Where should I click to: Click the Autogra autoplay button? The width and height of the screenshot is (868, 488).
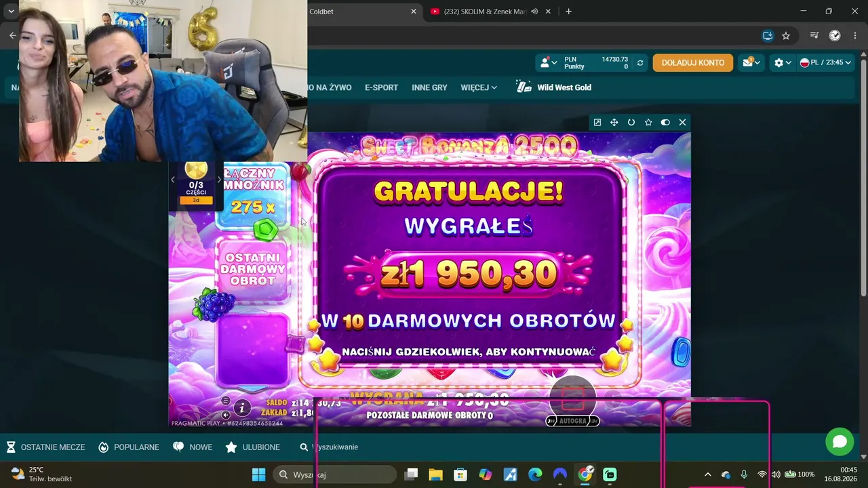pos(572,421)
